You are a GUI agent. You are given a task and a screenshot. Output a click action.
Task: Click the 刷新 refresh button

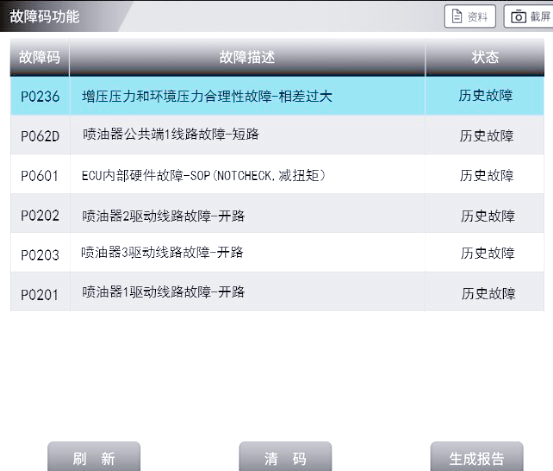point(94,457)
